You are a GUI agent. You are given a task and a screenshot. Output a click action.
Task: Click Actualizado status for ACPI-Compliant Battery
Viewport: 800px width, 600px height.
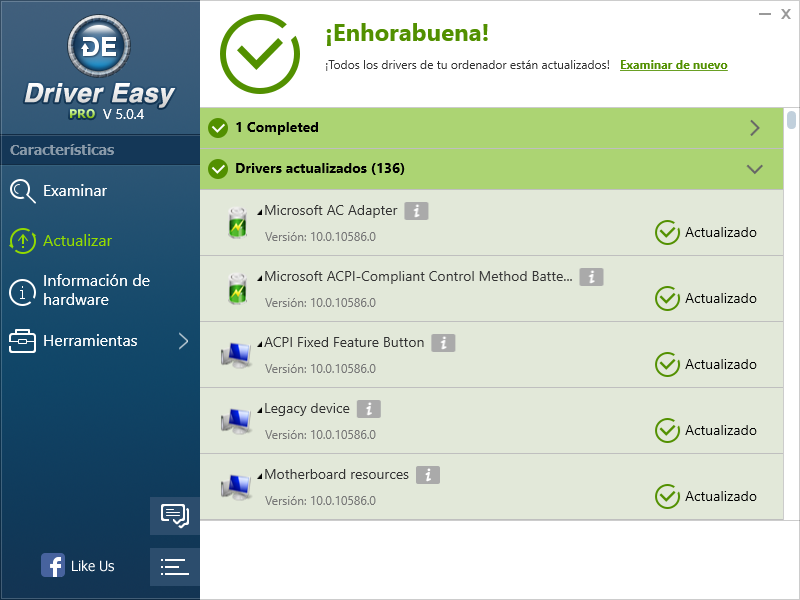[x=706, y=298]
